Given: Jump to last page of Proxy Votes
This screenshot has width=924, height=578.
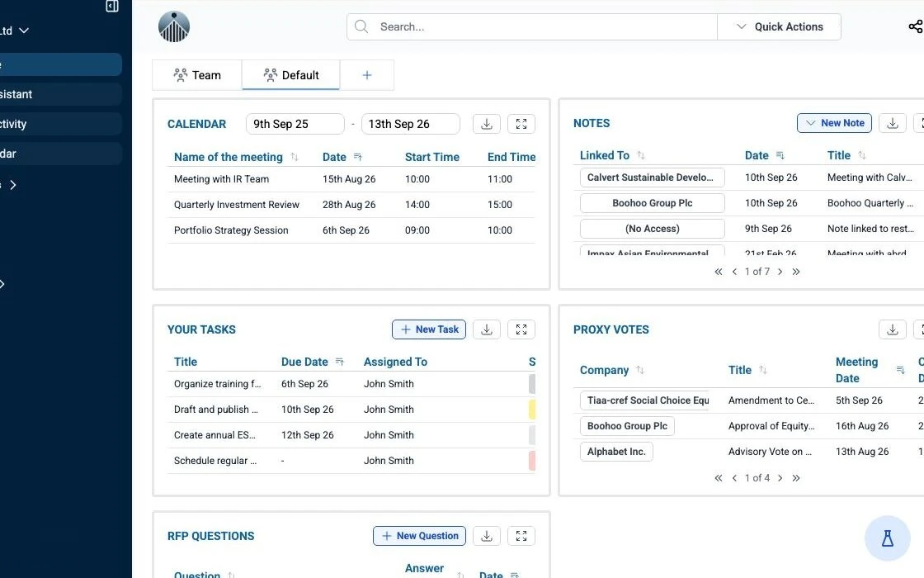Looking at the screenshot, I should tap(796, 478).
